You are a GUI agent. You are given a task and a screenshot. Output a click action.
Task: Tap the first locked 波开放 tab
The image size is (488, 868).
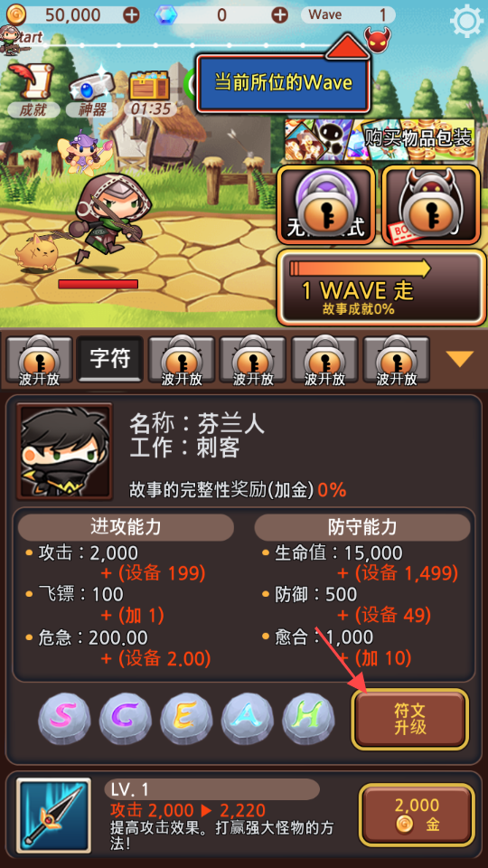(x=39, y=361)
